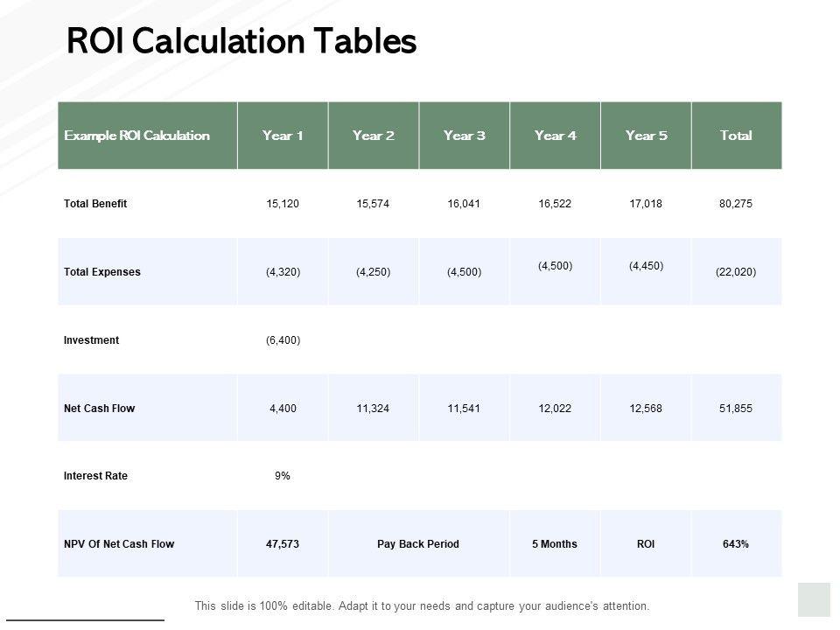Image resolution: width=840 pixels, height=630 pixels.
Task: Click the Pay Back Period cell
Action: pyautogui.click(x=418, y=544)
